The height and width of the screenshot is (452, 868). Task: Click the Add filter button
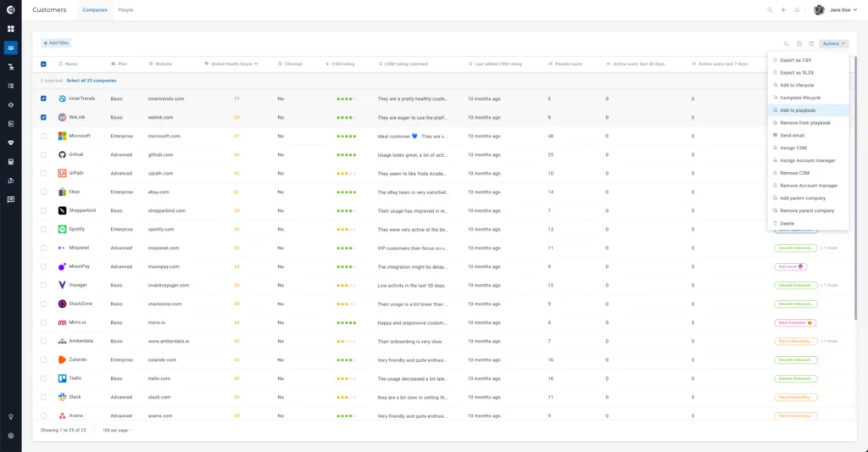point(56,43)
